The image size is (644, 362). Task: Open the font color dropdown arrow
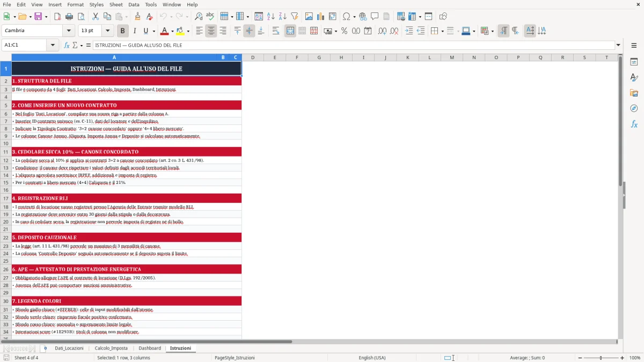pyautogui.click(x=172, y=31)
